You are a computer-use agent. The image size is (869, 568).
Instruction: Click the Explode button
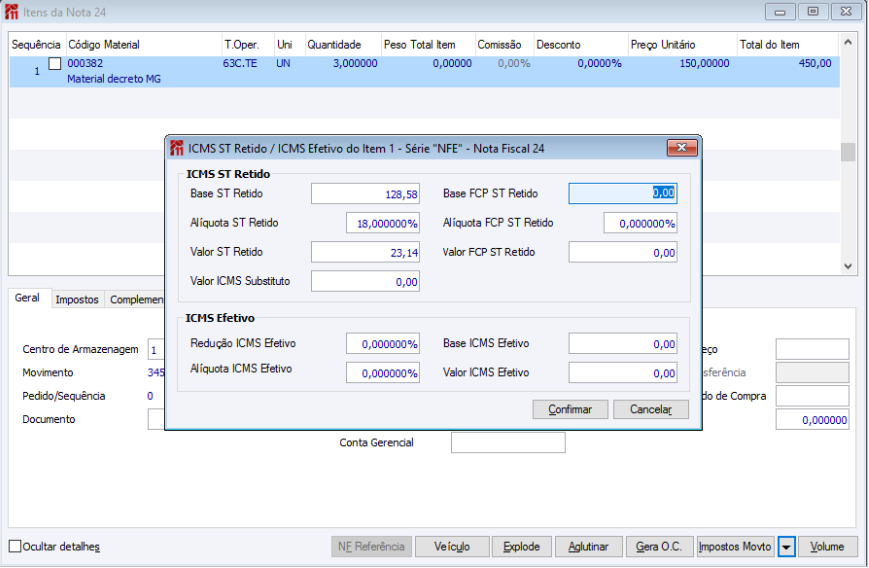coord(522,546)
